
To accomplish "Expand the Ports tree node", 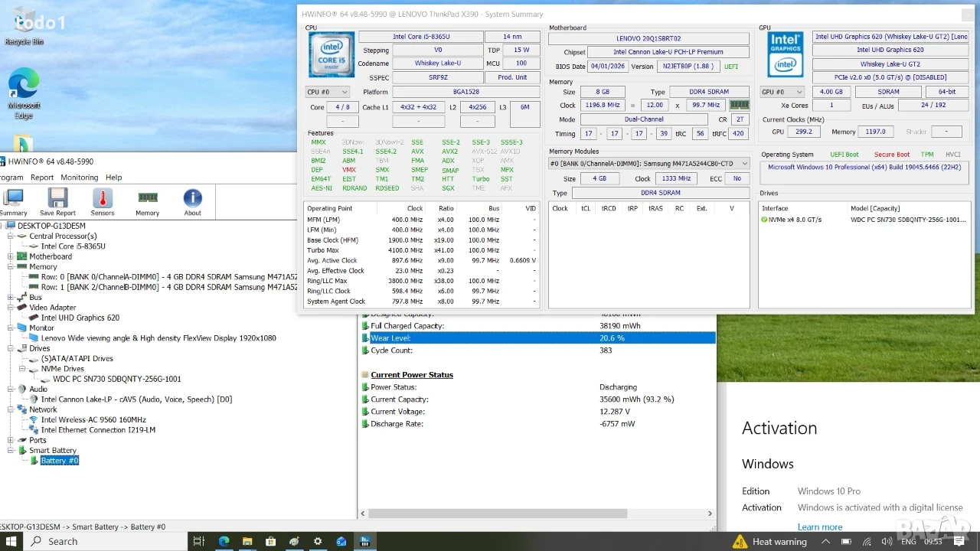I will pos(11,440).
